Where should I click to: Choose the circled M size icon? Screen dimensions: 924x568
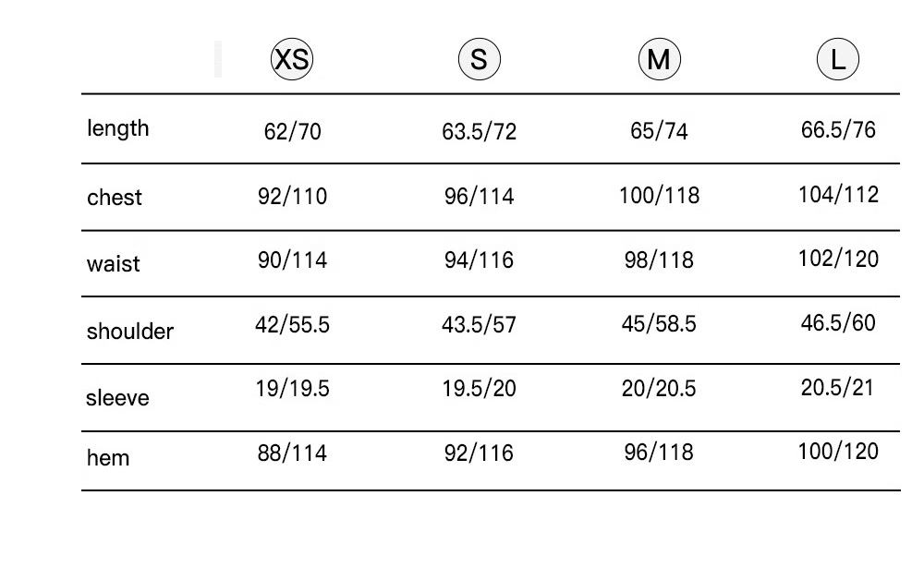point(659,60)
